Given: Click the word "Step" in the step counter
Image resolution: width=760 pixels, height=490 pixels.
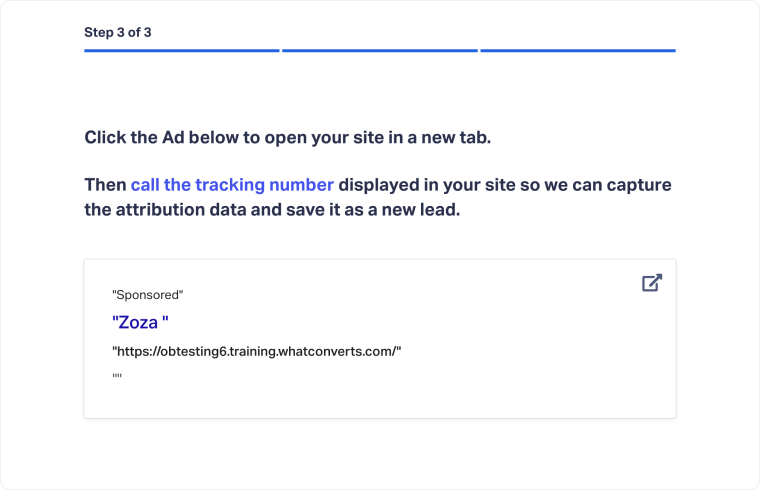Looking at the screenshot, I should 101,32.
